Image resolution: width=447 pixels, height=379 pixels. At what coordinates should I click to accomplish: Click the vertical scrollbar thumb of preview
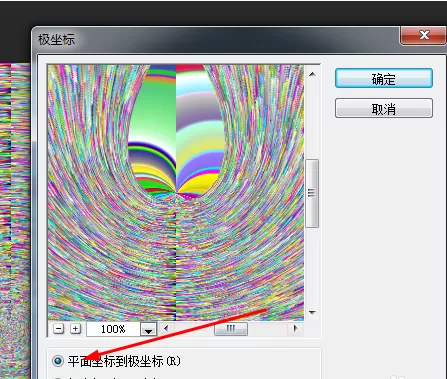312,193
